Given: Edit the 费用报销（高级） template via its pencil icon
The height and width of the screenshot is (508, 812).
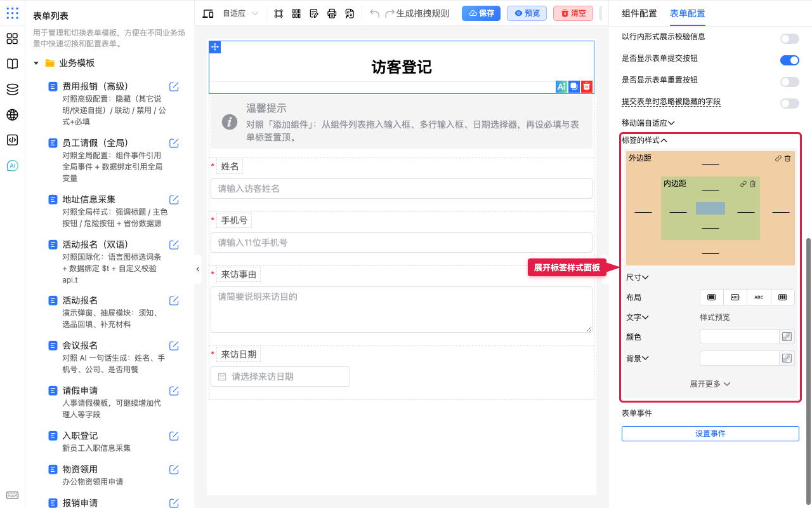Looking at the screenshot, I should point(174,86).
